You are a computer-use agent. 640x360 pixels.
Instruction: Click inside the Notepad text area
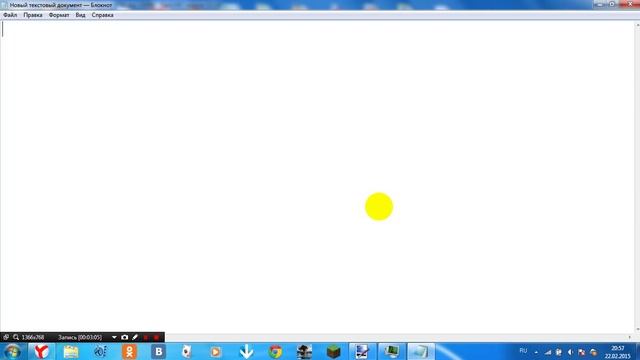click(x=318, y=177)
